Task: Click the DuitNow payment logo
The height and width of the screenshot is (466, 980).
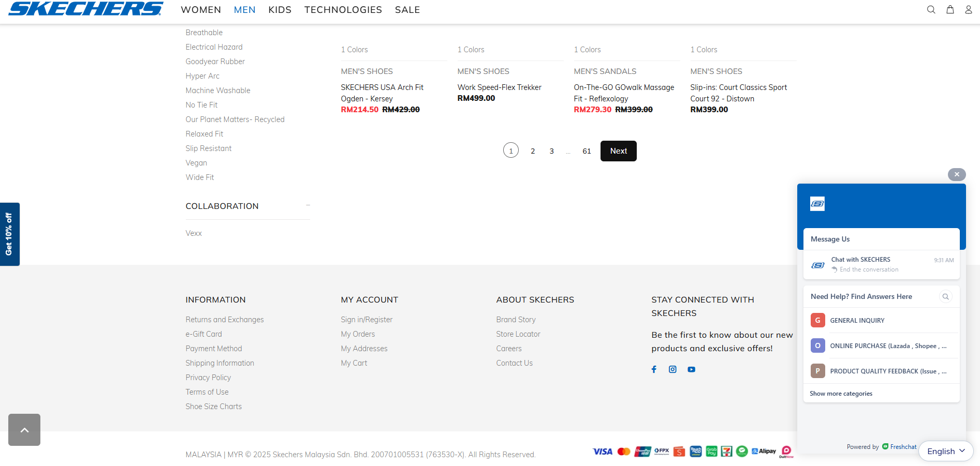Action: pos(786,452)
